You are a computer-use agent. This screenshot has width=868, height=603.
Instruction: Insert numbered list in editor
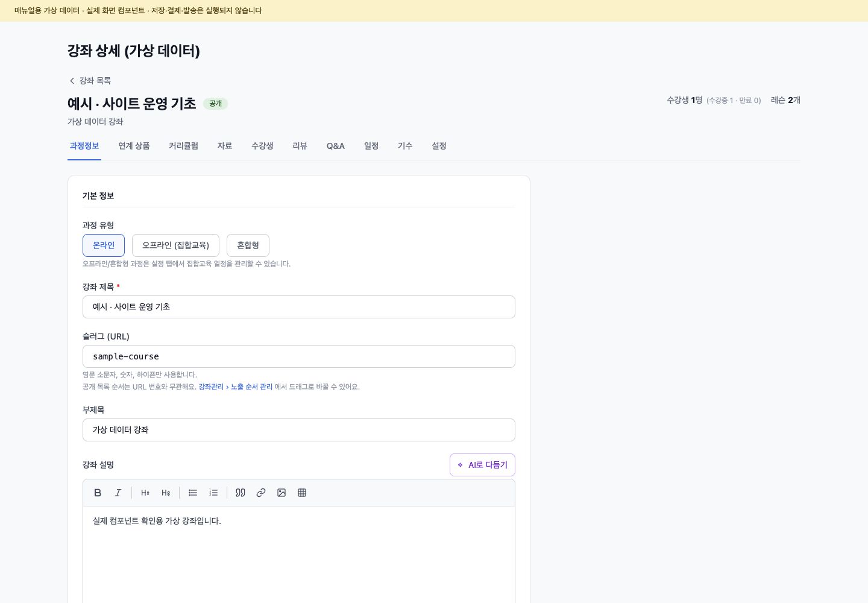pos(213,493)
